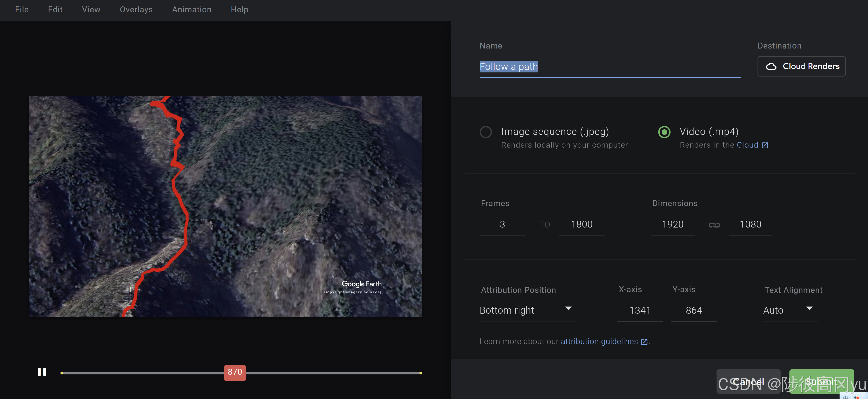Open the Animation menu
The height and width of the screenshot is (399, 868).
pos(191,9)
